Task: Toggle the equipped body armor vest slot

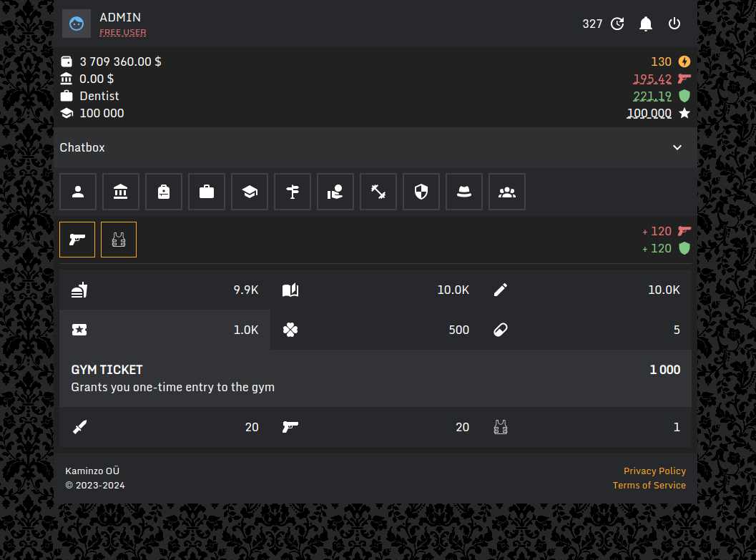Action: [x=119, y=240]
